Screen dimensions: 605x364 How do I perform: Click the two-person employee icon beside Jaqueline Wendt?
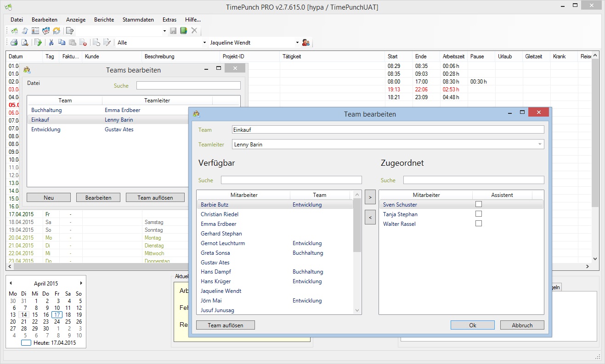pos(305,43)
